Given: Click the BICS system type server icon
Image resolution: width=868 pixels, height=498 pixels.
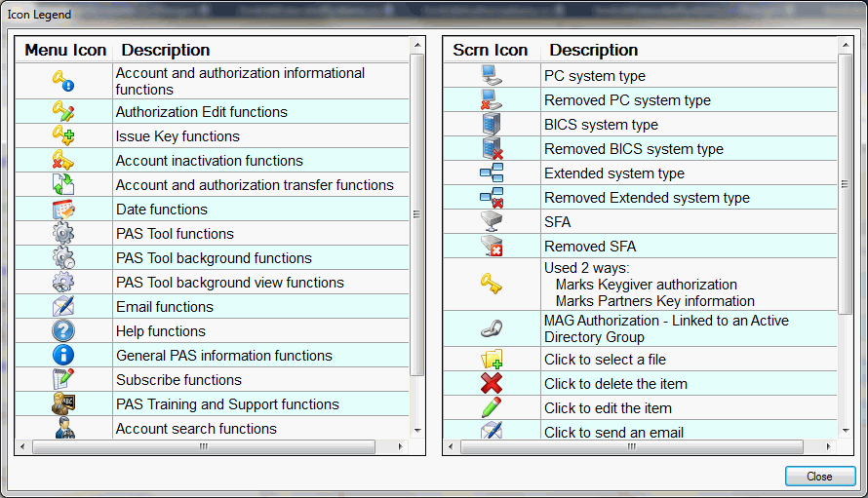Looking at the screenshot, I should point(492,125).
